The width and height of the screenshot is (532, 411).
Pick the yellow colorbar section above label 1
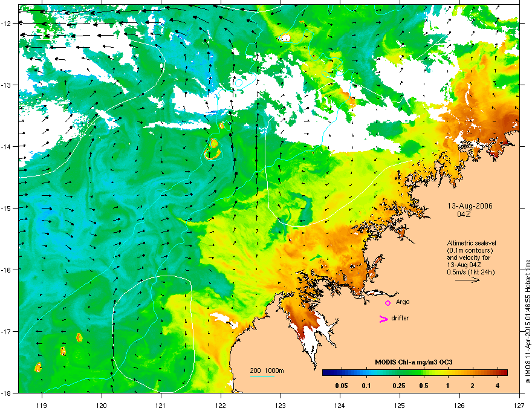point(448,373)
